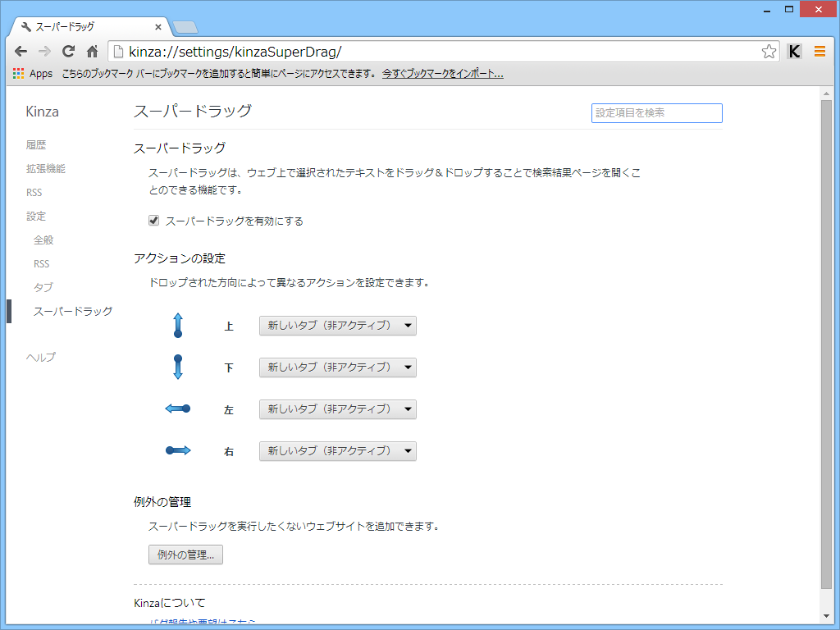Switch to the 拡張機能 settings section

pos(45,168)
